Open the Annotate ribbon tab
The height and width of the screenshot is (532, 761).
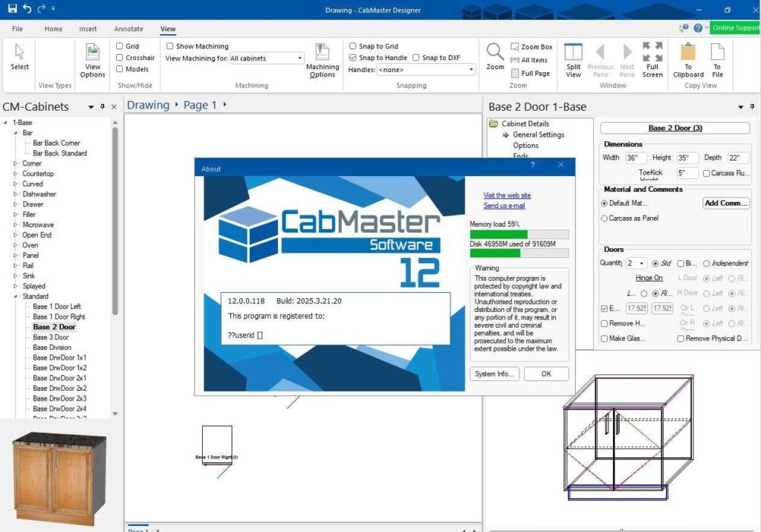click(x=129, y=29)
